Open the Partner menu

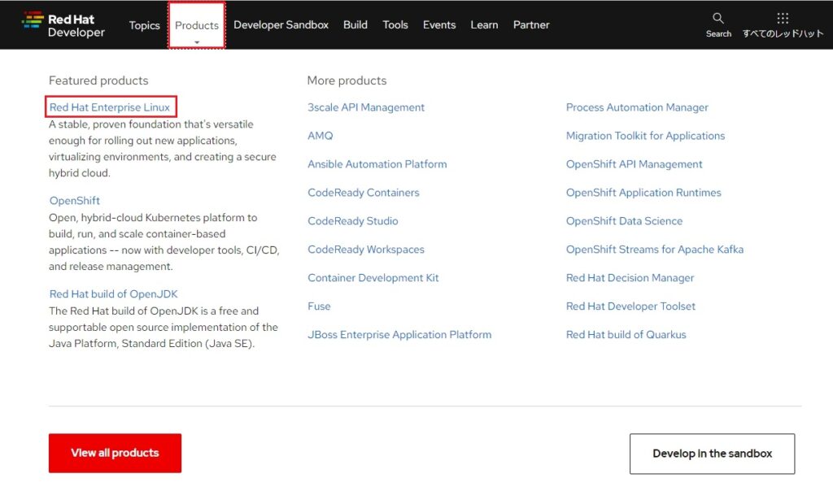tap(531, 25)
